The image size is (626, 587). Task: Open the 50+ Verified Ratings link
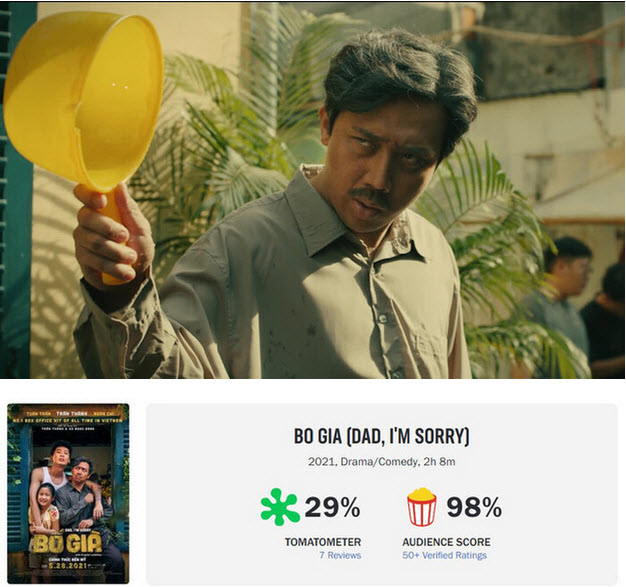[444, 555]
